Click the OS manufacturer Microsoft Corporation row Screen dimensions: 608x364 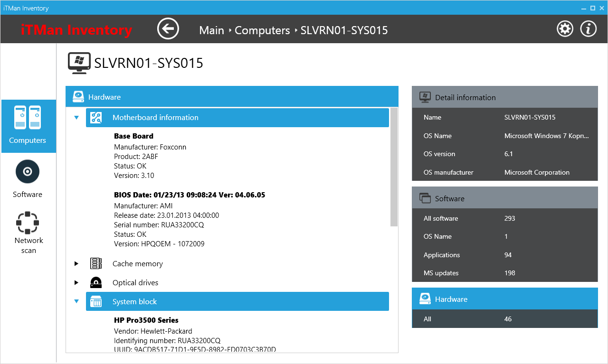point(505,172)
